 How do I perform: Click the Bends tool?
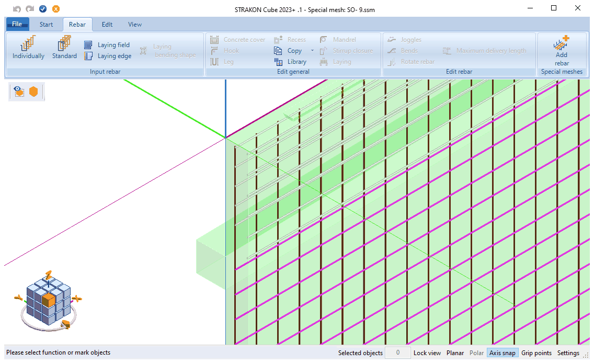(403, 50)
